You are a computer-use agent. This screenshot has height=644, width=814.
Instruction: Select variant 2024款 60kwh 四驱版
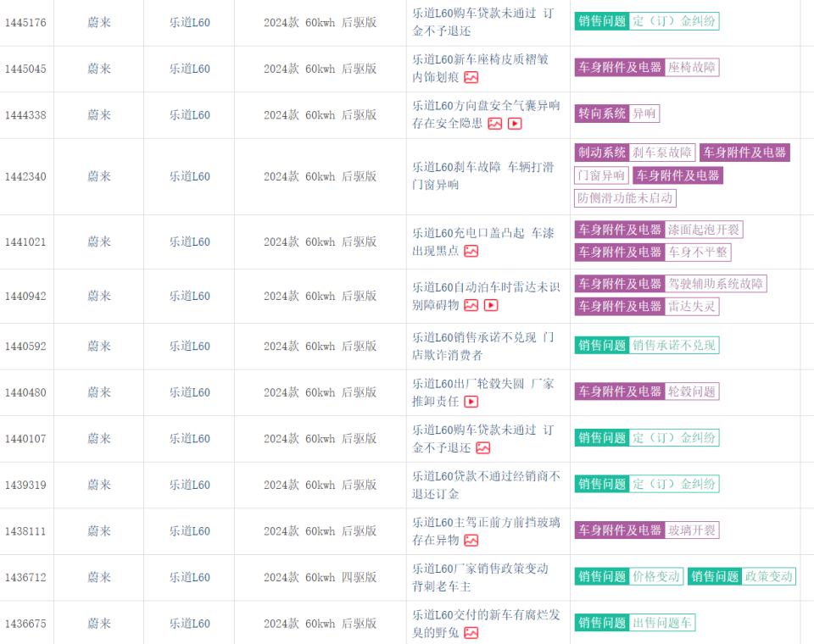click(320, 577)
